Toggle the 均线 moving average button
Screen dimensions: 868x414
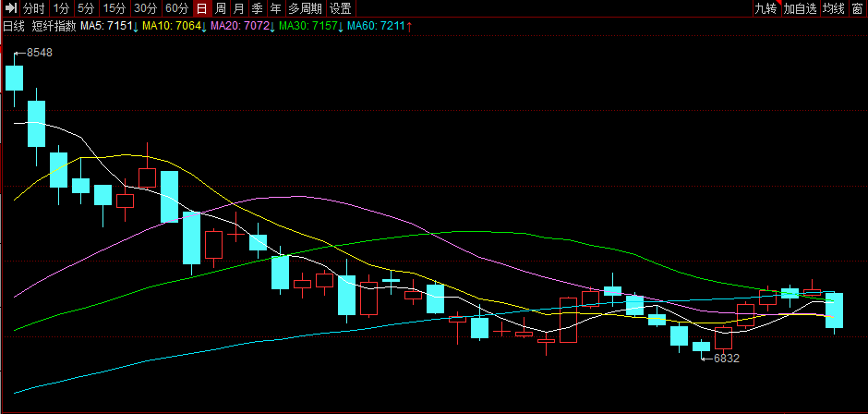834,8
